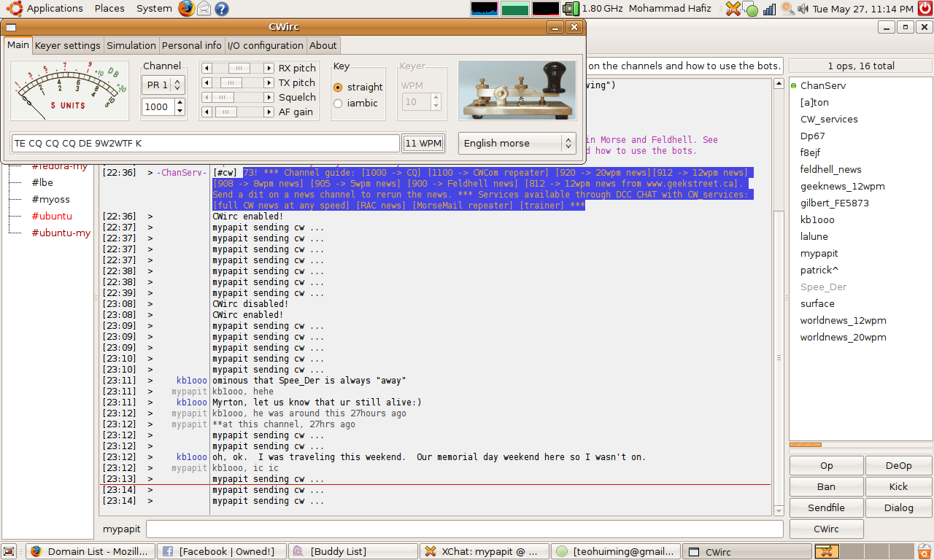Click the Show Desktop taskbar icon
The height and width of the screenshot is (560, 934).
9,552
